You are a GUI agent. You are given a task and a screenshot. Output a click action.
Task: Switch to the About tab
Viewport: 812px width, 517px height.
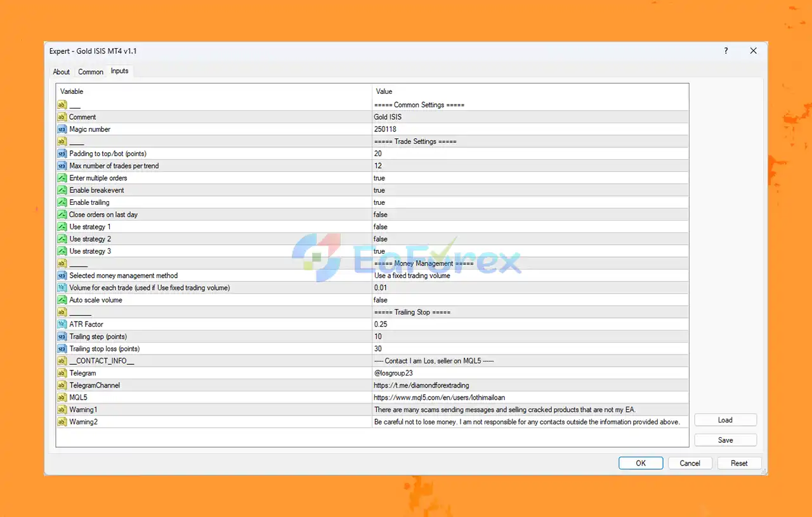coord(62,72)
